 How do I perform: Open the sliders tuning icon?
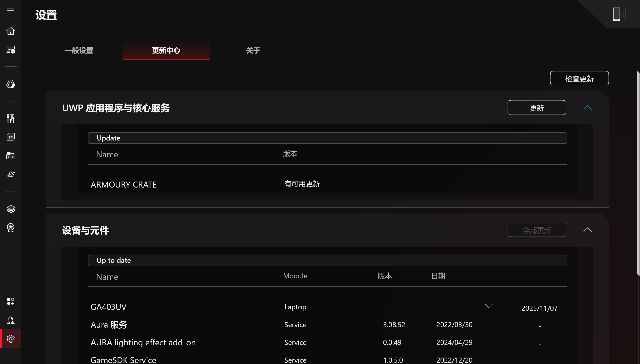point(10,119)
